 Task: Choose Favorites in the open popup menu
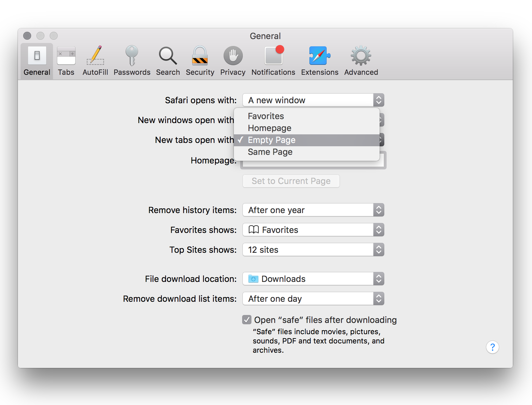pos(307,116)
